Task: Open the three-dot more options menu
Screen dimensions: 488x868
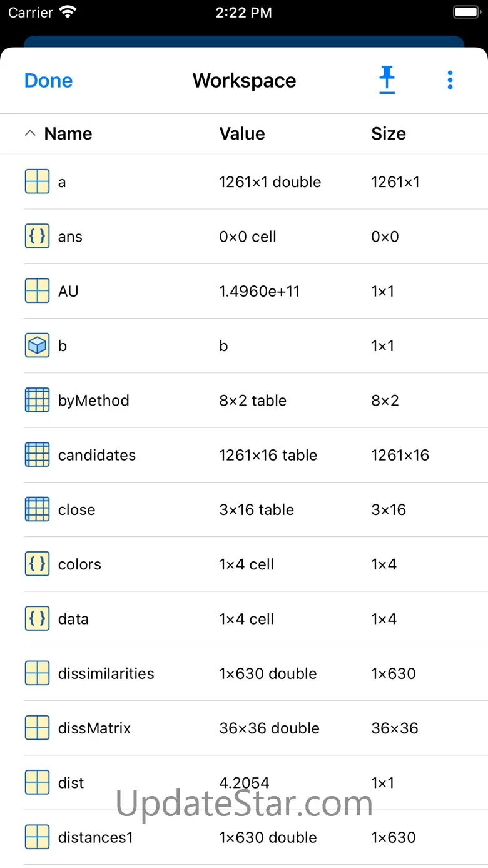Action: [x=450, y=80]
